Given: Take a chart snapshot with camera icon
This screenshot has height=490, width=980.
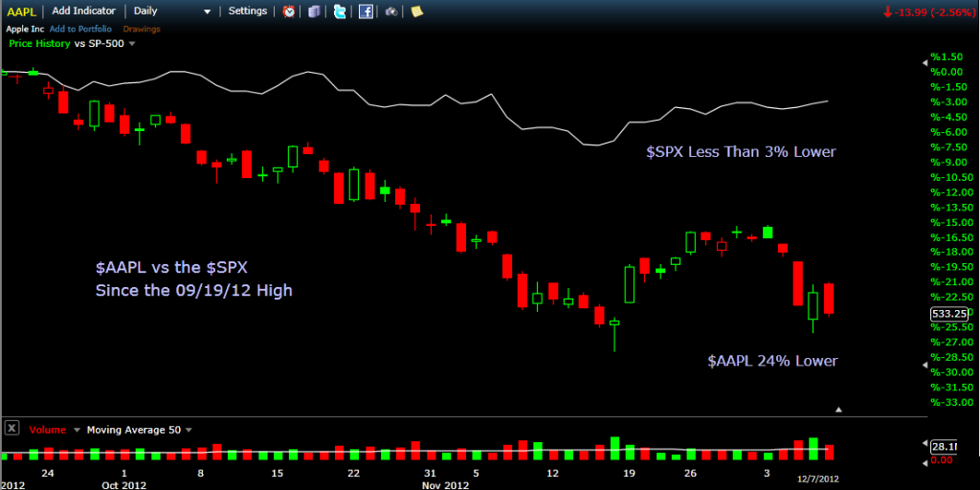Looking at the screenshot, I should (x=391, y=11).
